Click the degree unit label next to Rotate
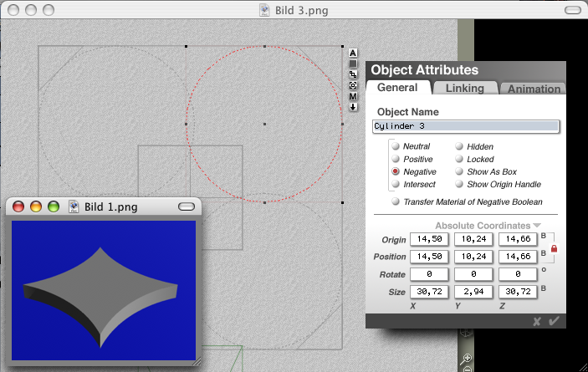This screenshot has width=588, height=372. click(544, 269)
